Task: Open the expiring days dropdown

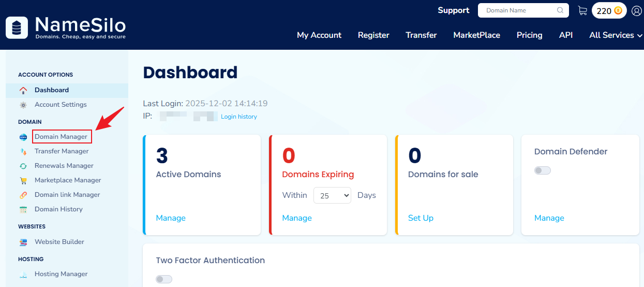Action: click(332, 195)
